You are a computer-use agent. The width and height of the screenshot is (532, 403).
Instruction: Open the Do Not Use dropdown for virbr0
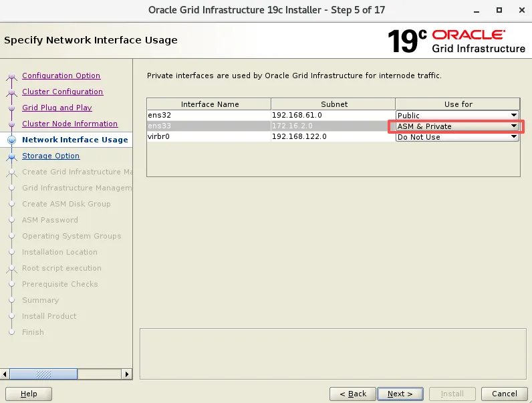click(457, 137)
